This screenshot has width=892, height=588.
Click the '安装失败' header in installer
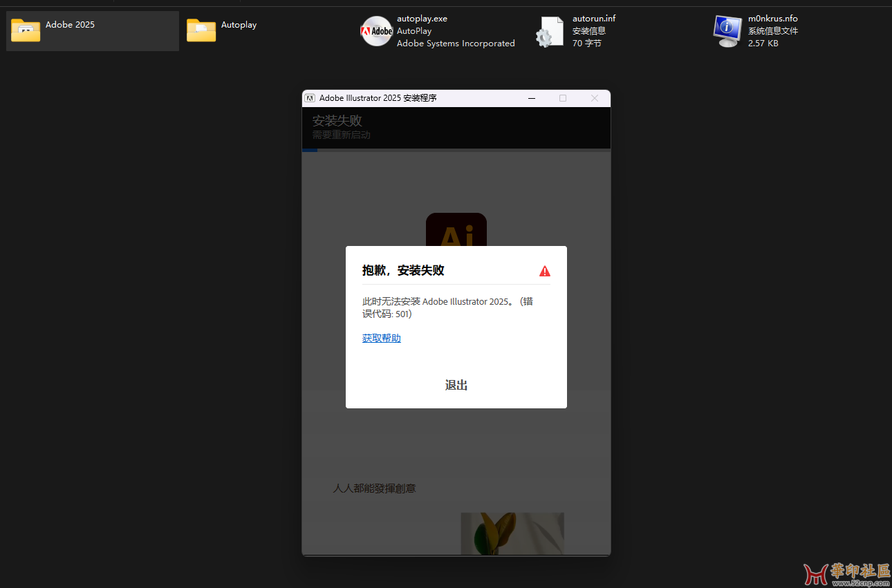pyautogui.click(x=337, y=121)
